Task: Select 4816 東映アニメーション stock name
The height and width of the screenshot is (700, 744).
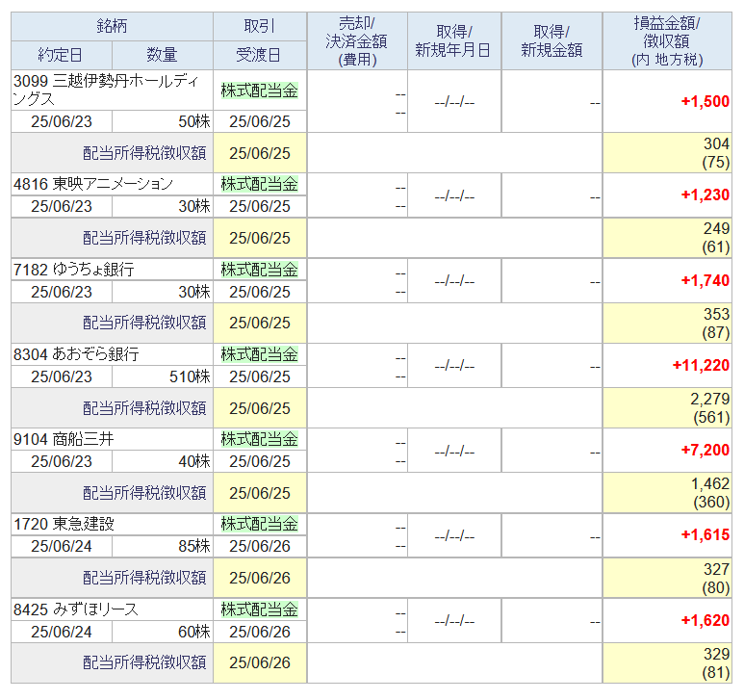Action: pyautogui.click(x=93, y=184)
